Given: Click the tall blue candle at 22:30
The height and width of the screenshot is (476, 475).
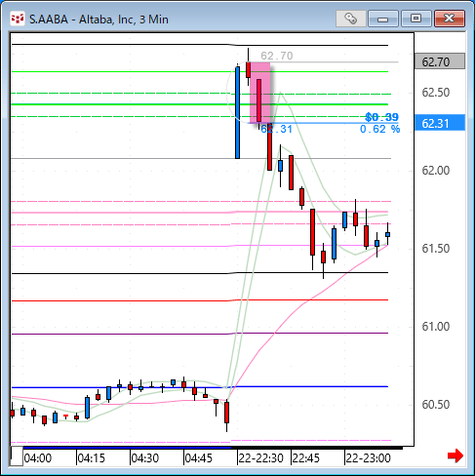Looking at the screenshot, I should pos(237,112).
